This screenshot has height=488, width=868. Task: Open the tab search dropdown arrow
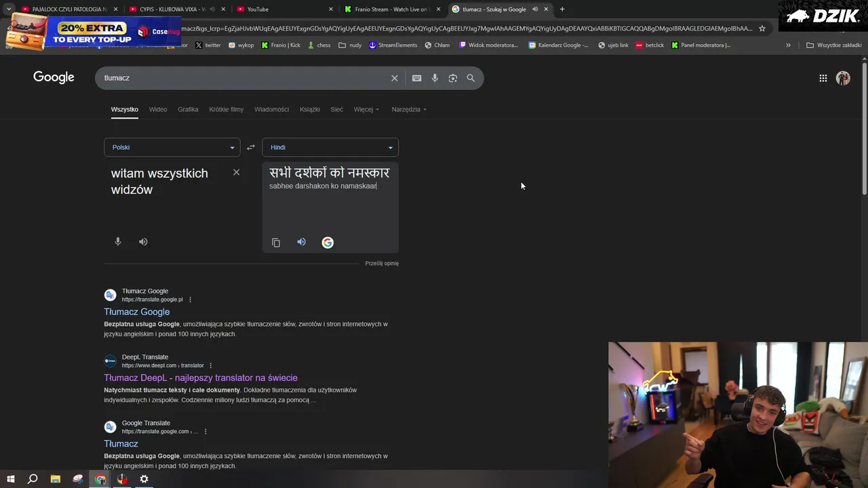(x=9, y=9)
